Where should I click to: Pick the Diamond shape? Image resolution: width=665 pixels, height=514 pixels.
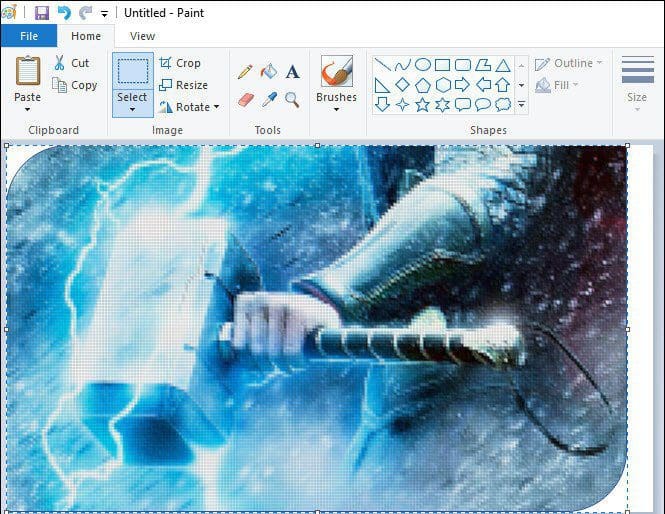402,85
